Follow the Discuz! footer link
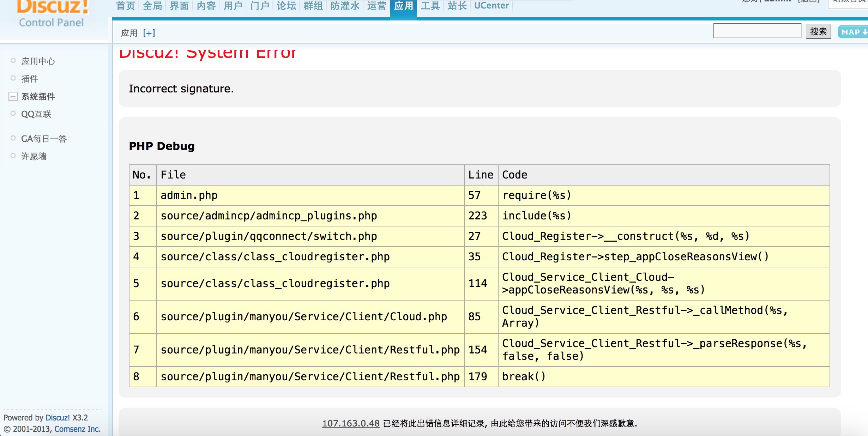868x436 pixels. click(x=58, y=418)
